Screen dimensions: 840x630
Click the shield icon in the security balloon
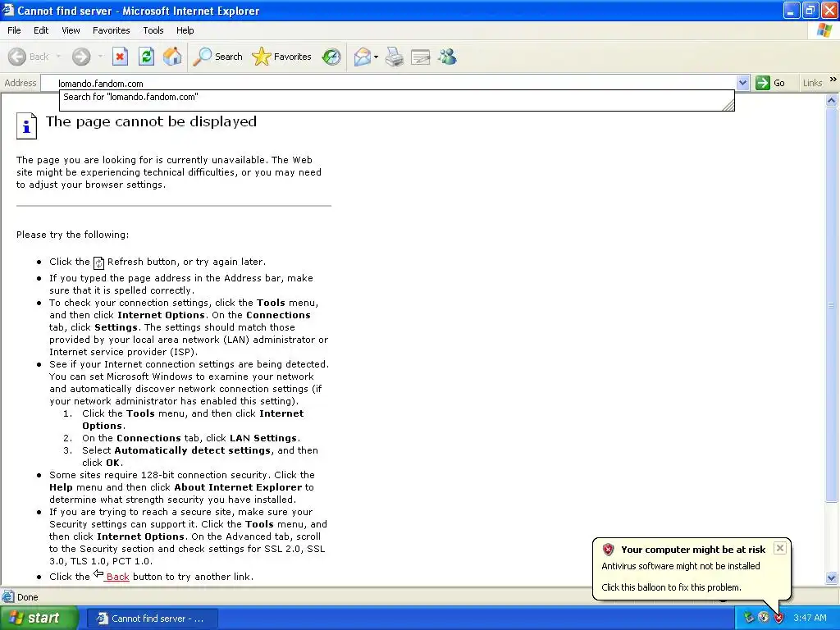[x=608, y=549]
